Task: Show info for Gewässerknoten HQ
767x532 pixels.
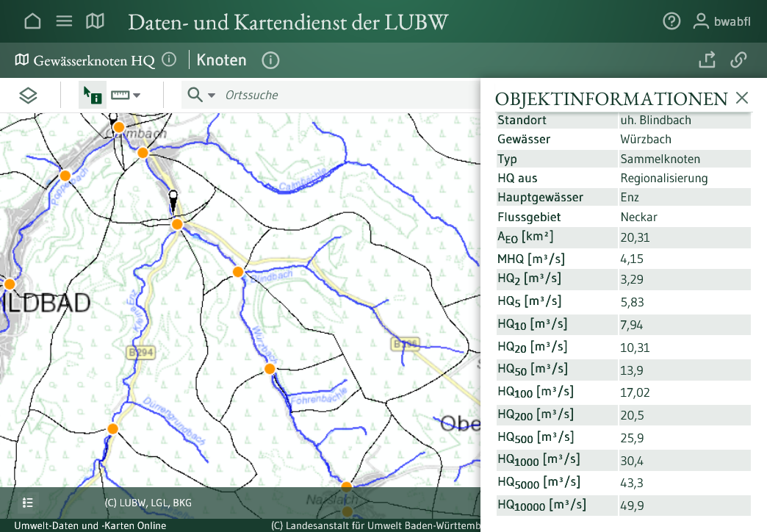Action: click(x=169, y=60)
